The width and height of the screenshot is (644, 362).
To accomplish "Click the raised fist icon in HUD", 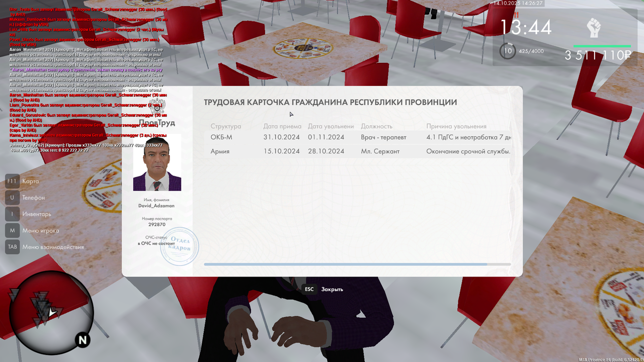I will (x=594, y=29).
